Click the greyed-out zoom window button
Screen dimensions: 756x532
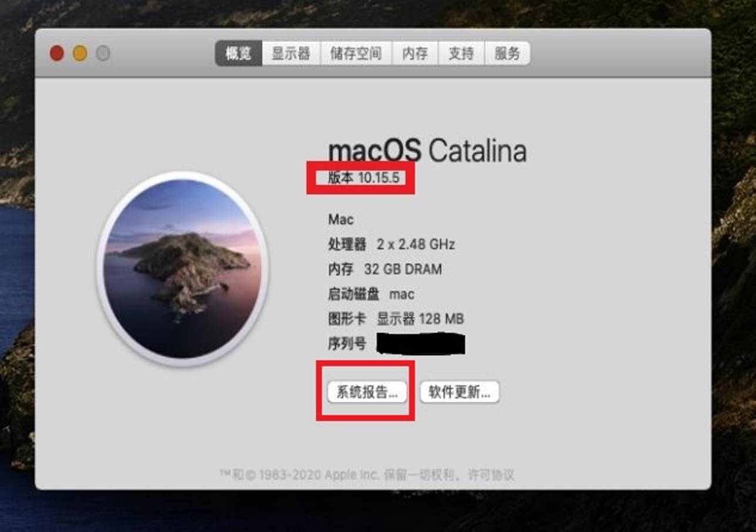point(103,53)
